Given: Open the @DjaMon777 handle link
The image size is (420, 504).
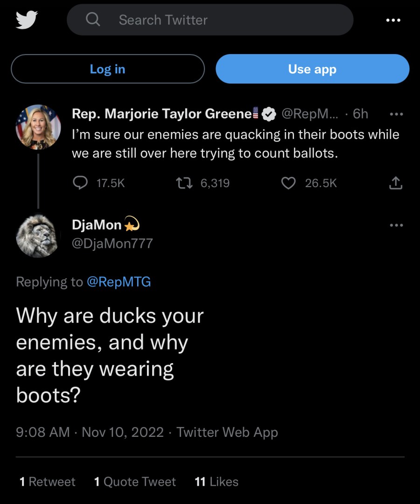Looking at the screenshot, I should (112, 243).
